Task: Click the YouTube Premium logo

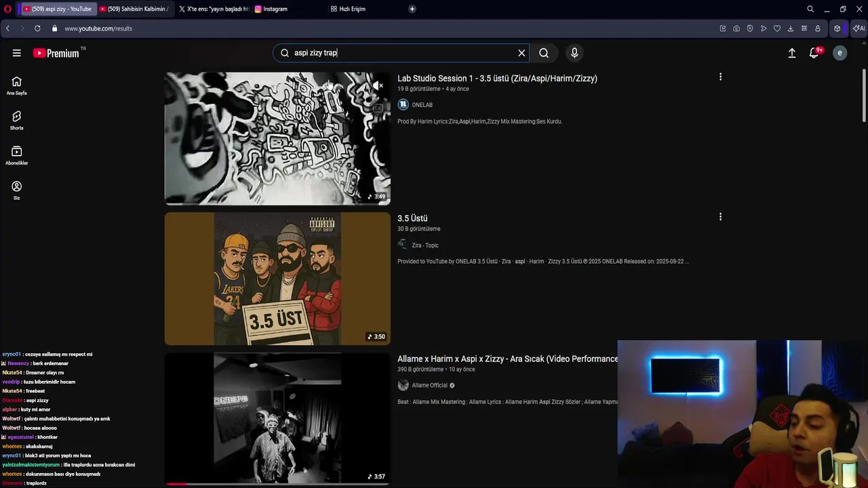Action: (56, 53)
